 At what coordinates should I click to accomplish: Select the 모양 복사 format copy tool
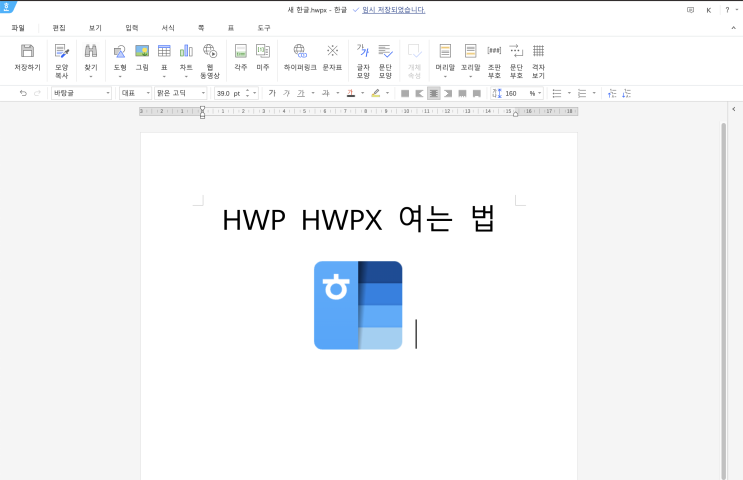pyautogui.click(x=62, y=61)
